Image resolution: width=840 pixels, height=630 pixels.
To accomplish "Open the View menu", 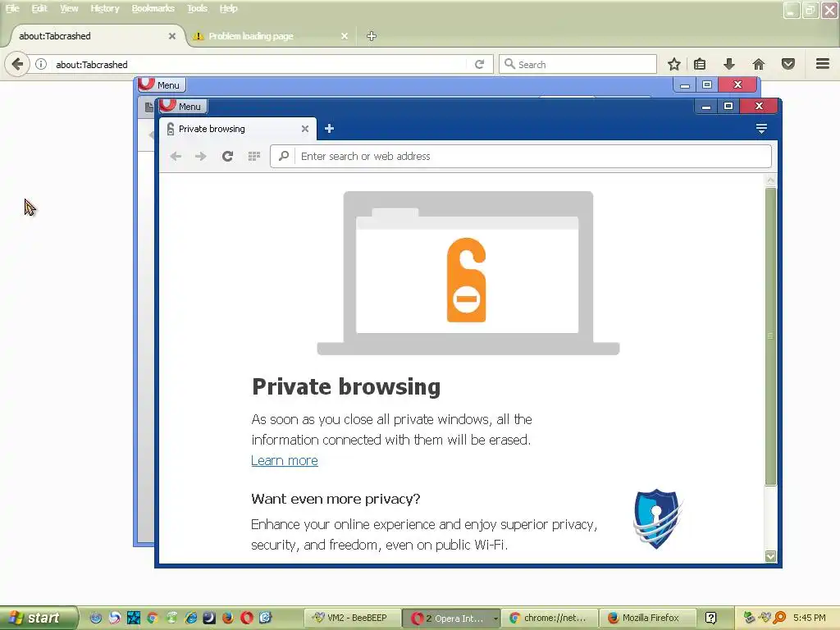I will [69, 8].
